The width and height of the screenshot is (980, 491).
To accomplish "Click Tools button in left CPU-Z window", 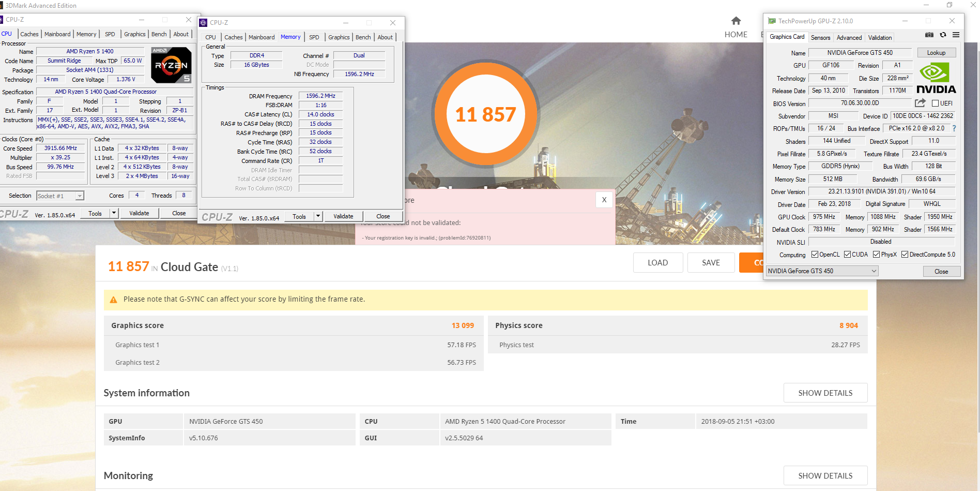I will (95, 213).
